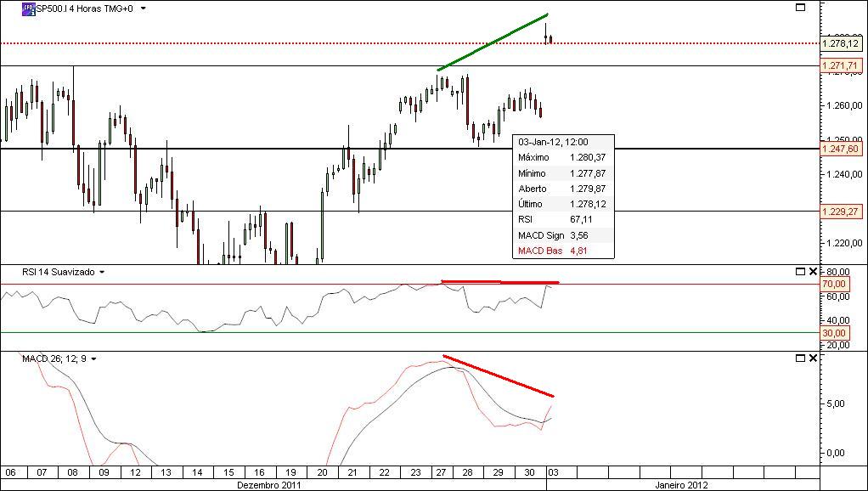Click the 1.220,00 price axis label
Screen dimensions: 868x491
click(843, 243)
